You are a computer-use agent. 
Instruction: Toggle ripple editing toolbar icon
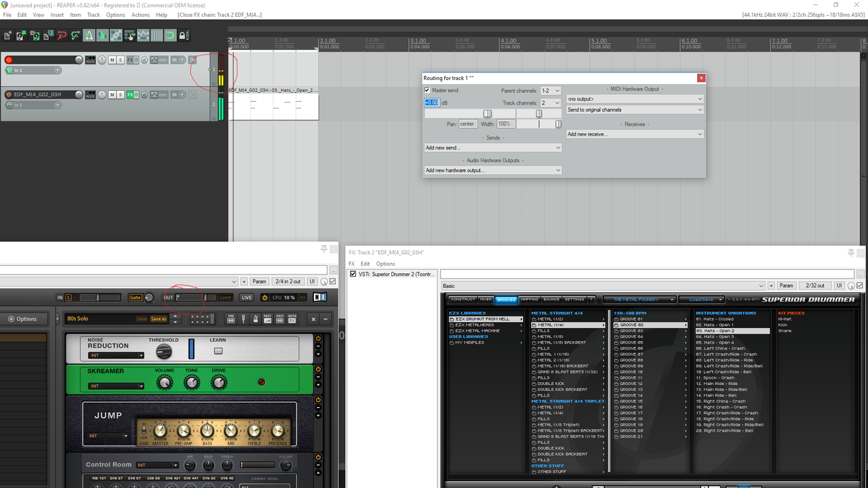(x=130, y=35)
